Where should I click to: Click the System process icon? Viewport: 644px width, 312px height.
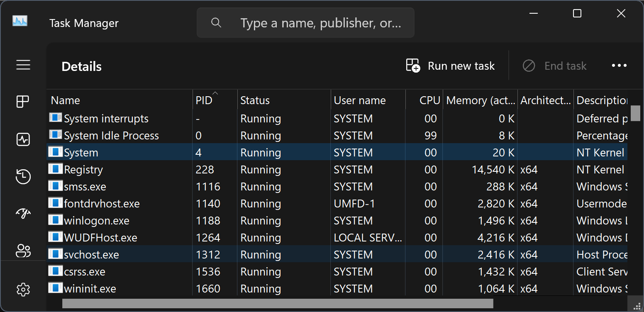point(55,152)
